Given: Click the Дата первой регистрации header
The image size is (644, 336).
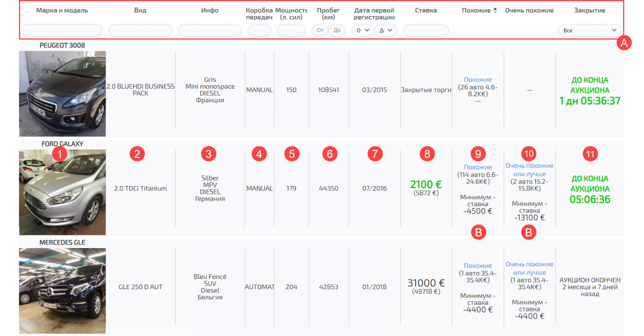Looking at the screenshot, I should point(374,14).
